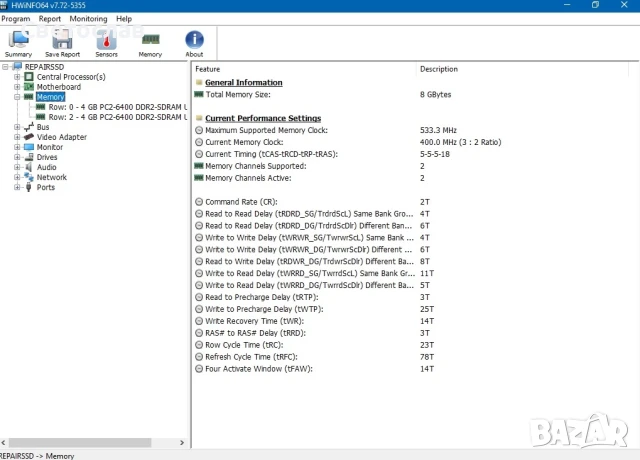Open the Sensors toolbar icon

(x=106, y=42)
